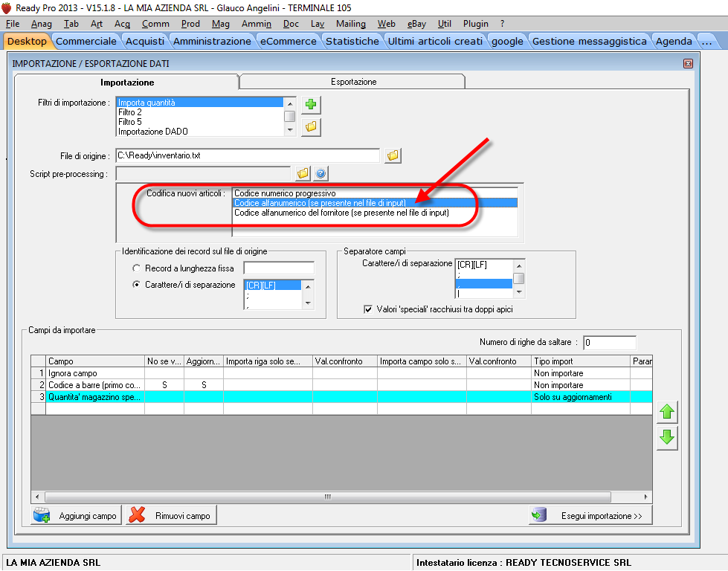The height and width of the screenshot is (571, 728).
Task: Open the Statistiche tab
Action: pos(352,42)
